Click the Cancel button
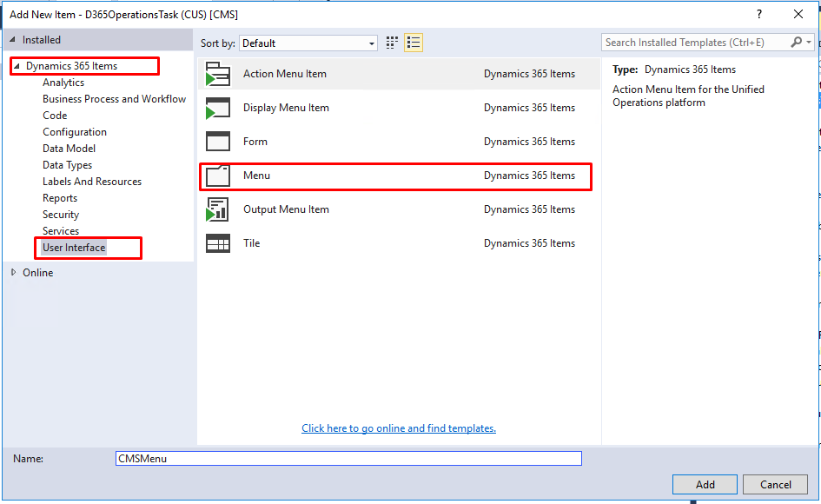The image size is (821, 504). [776, 485]
